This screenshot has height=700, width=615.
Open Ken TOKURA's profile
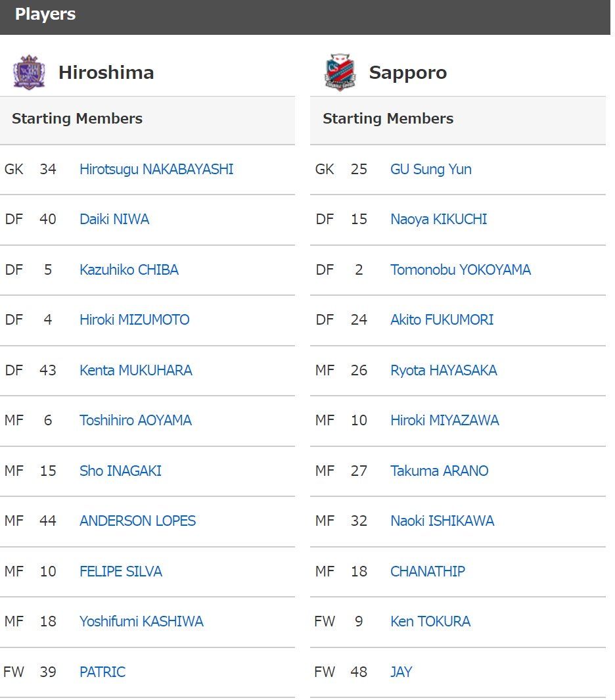coord(429,622)
